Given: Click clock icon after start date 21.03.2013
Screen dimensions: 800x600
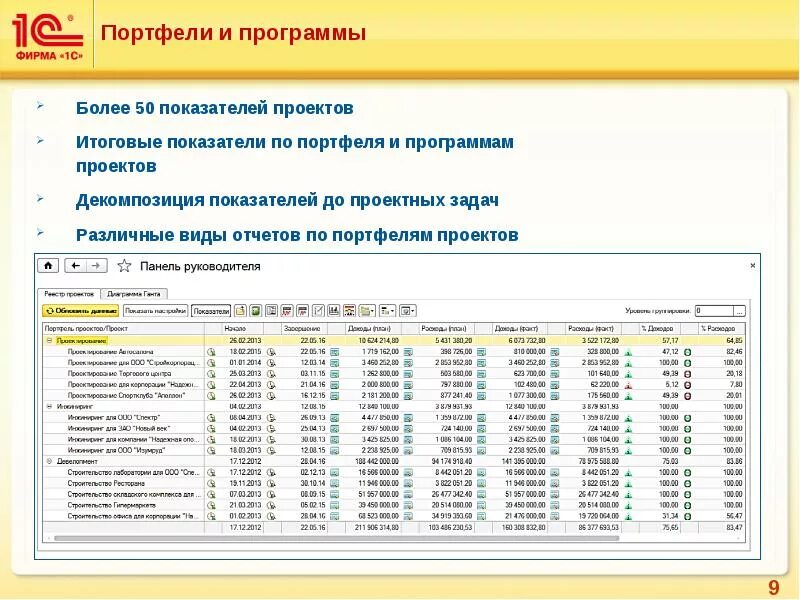Looking at the screenshot, I should click(x=271, y=505).
